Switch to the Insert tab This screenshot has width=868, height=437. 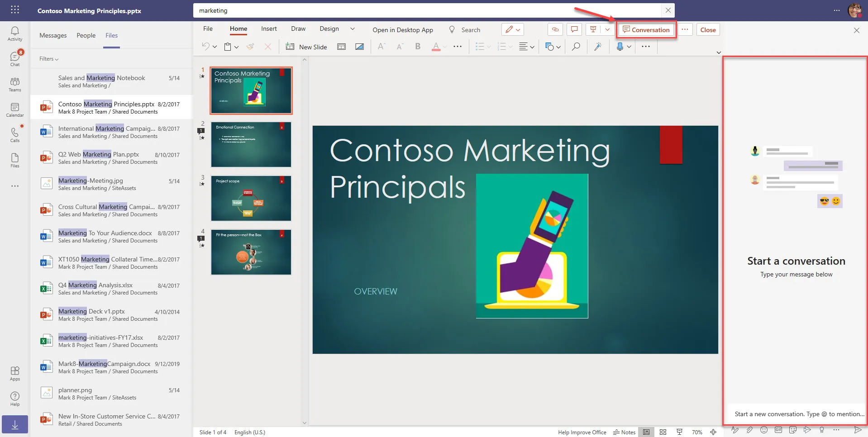[x=269, y=29]
